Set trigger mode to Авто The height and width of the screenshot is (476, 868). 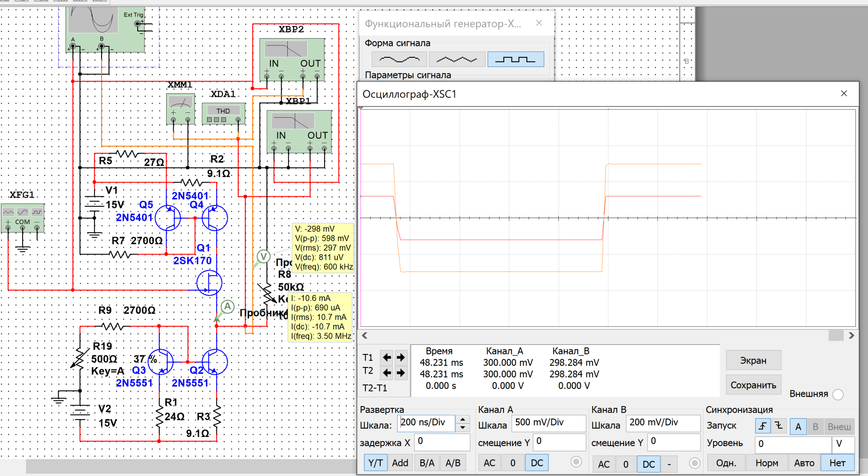[804, 463]
